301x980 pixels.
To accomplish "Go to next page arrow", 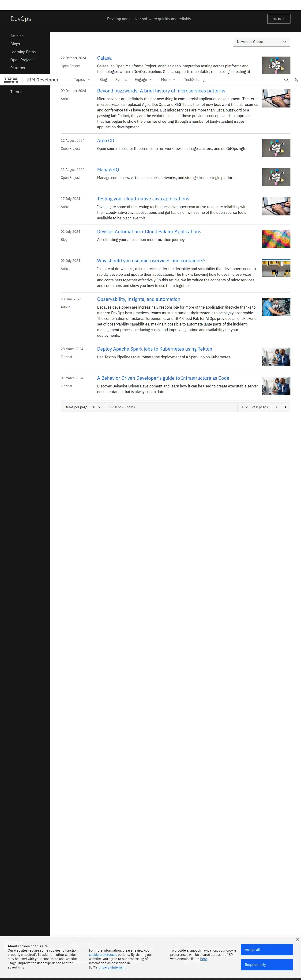I will 286,407.
